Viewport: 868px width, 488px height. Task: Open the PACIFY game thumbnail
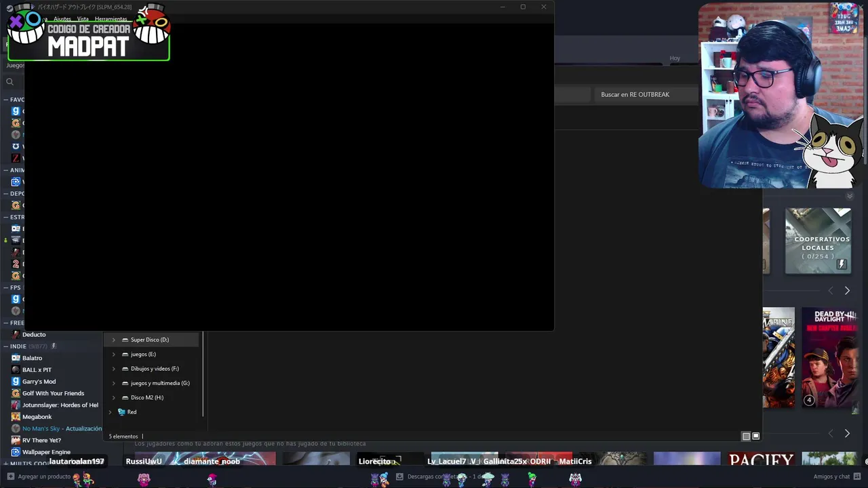pos(761,460)
